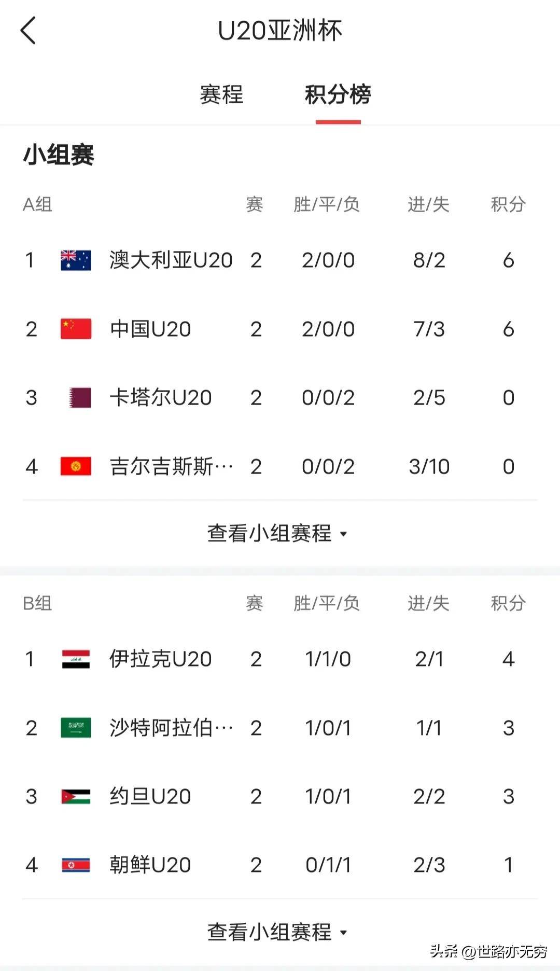Open the 中国U20 team name
This screenshot has height=971, width=560.
150,329
